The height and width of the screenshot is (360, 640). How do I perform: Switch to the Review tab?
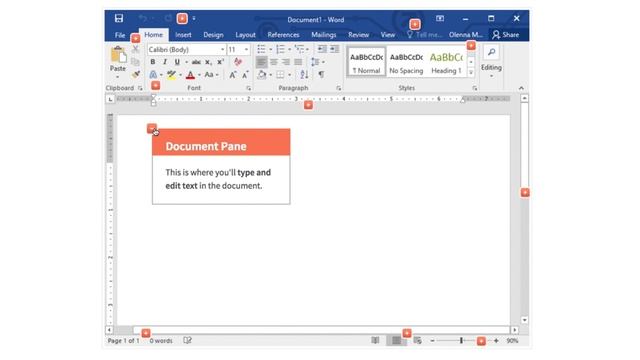(358, 35)
